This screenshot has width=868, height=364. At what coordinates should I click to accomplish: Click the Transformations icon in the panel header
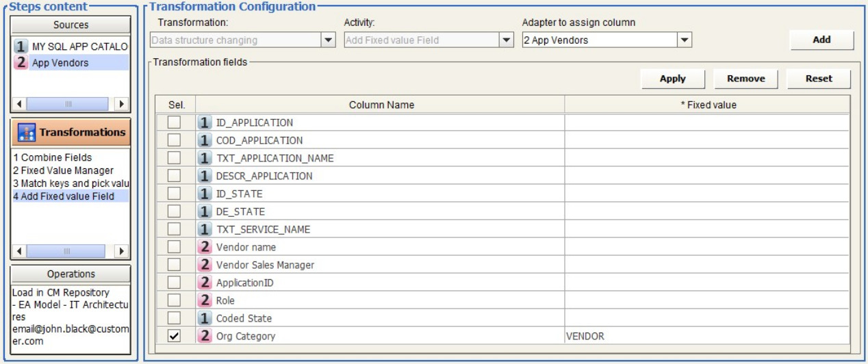click(x=28, y=132)
